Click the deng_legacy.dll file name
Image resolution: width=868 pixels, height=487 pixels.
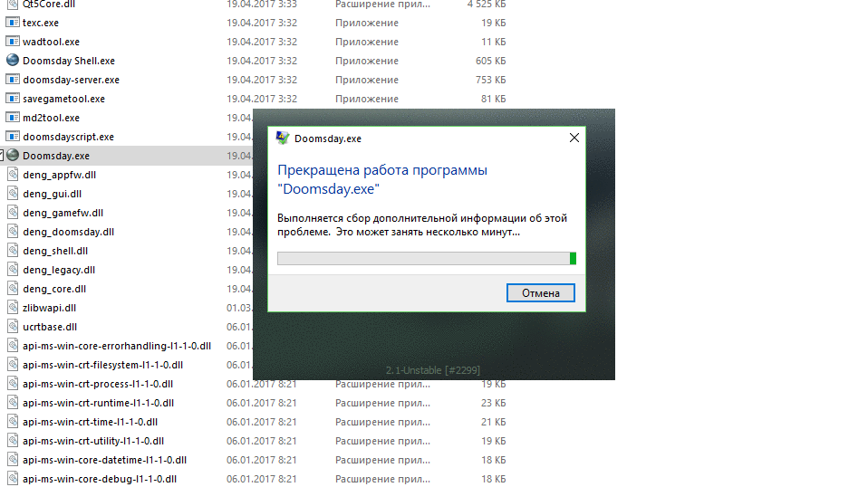pyautogui.click(x=59, y=270)
